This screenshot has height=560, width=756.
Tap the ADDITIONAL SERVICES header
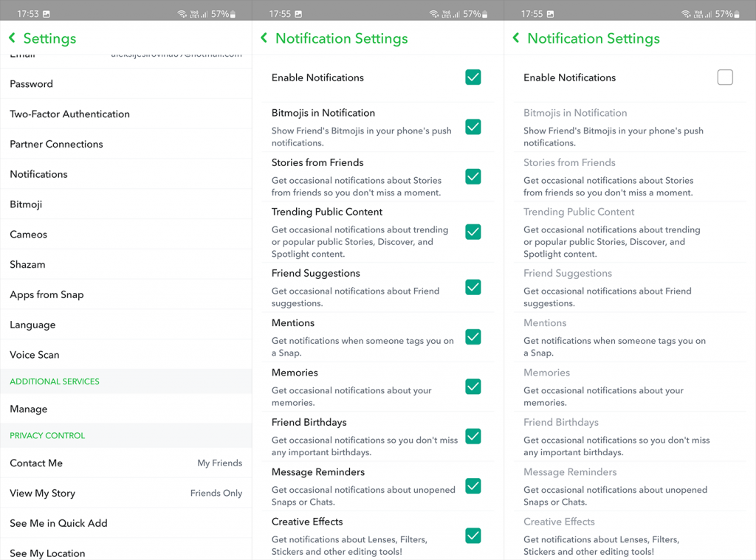tap(55, 381)
